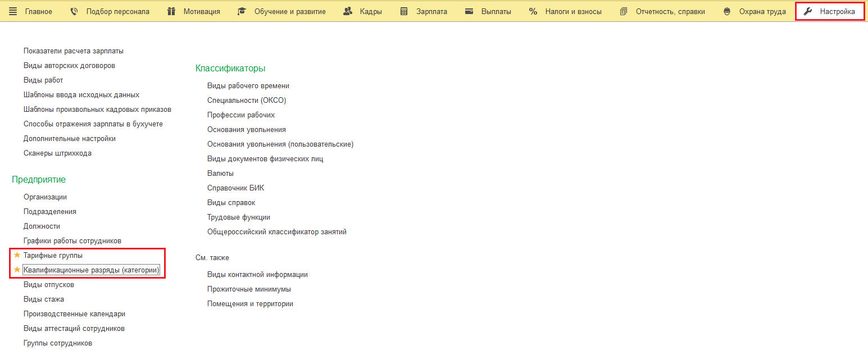Open Виды рабочего времени classifier

pyautogui.click(x=248, y=85)
